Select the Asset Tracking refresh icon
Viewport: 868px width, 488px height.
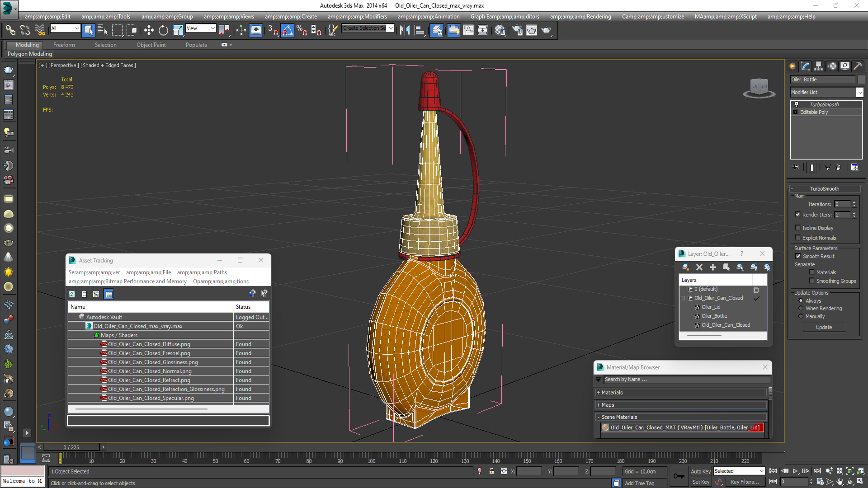72,293
